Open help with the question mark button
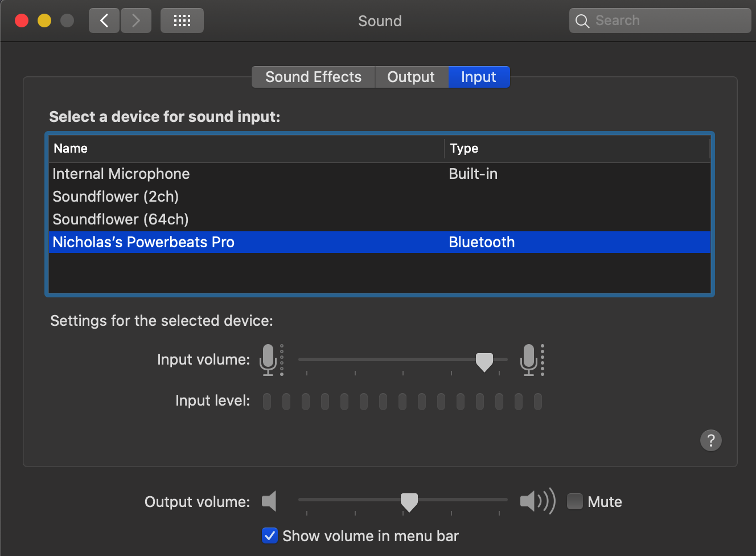Screen dimensions: 756x556 point(710,440)
